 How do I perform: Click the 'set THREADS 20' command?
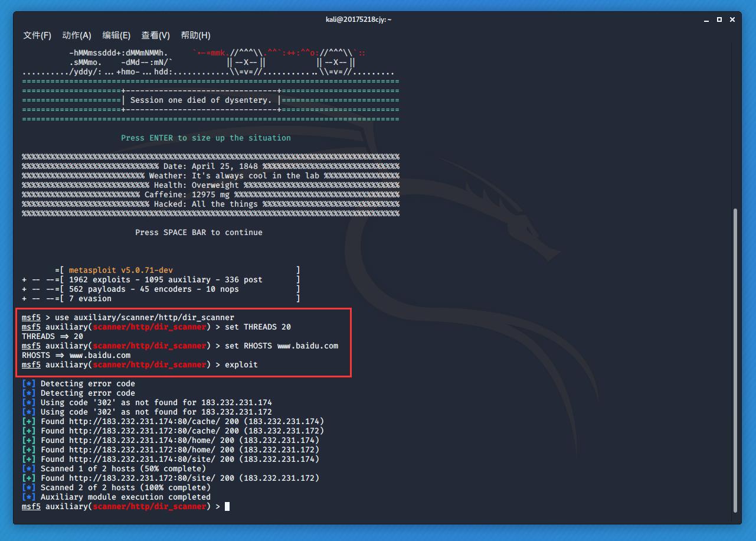click(x=258, y=327)
